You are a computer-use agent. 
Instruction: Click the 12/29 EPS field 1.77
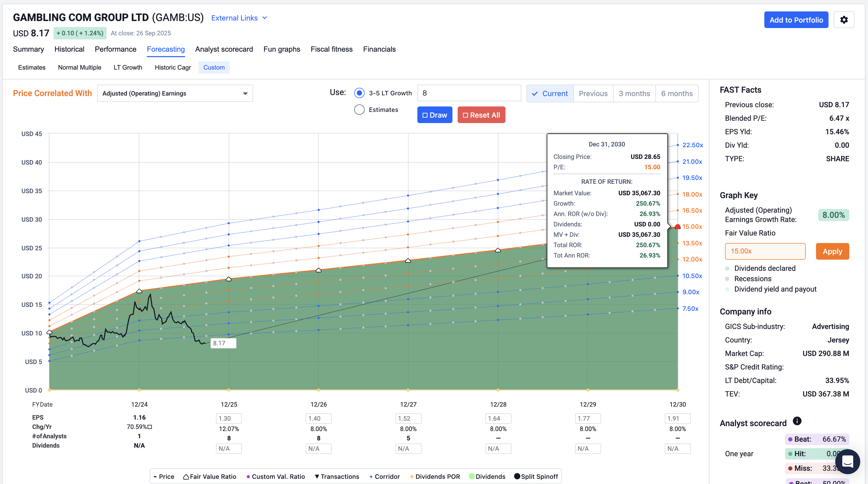coord(588,418)
